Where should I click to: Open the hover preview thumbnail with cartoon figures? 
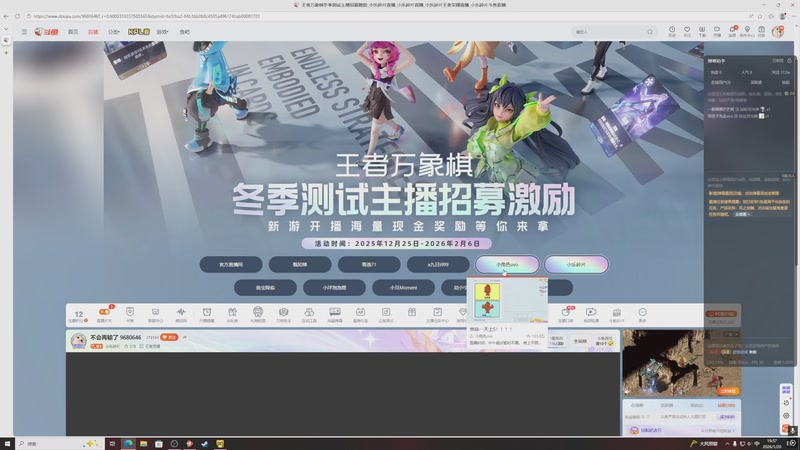[x=507, y=301]
